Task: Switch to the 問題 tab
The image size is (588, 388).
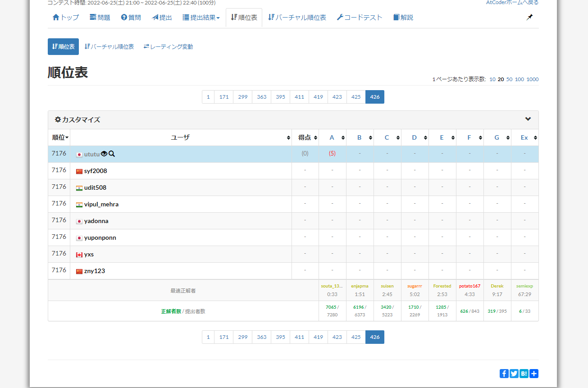Action: [x=100, y=17]
